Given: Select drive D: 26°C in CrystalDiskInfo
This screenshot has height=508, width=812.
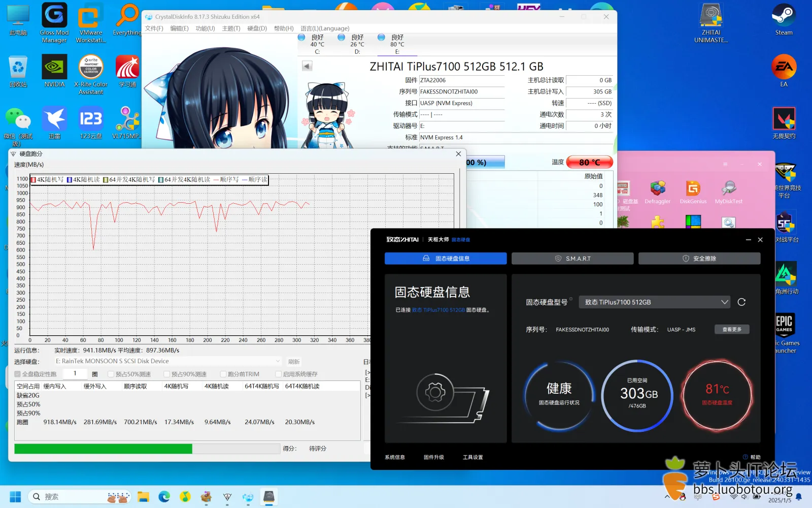Looking at the screenshot, I should [x=357, y=44].
